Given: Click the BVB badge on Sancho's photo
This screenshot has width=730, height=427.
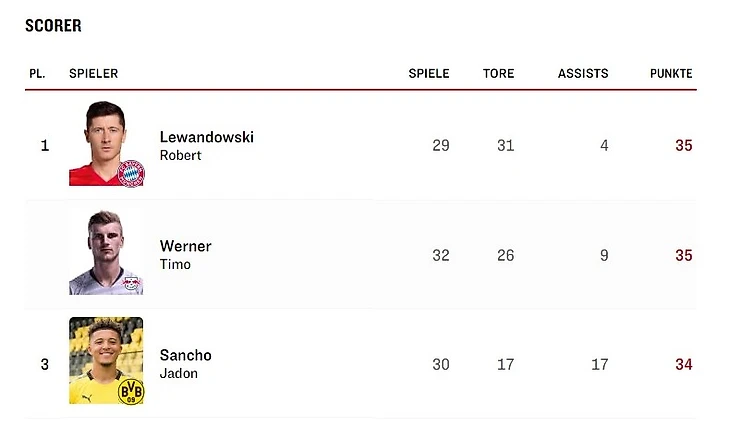Looking at the screenshot, I should click(130, 391).
